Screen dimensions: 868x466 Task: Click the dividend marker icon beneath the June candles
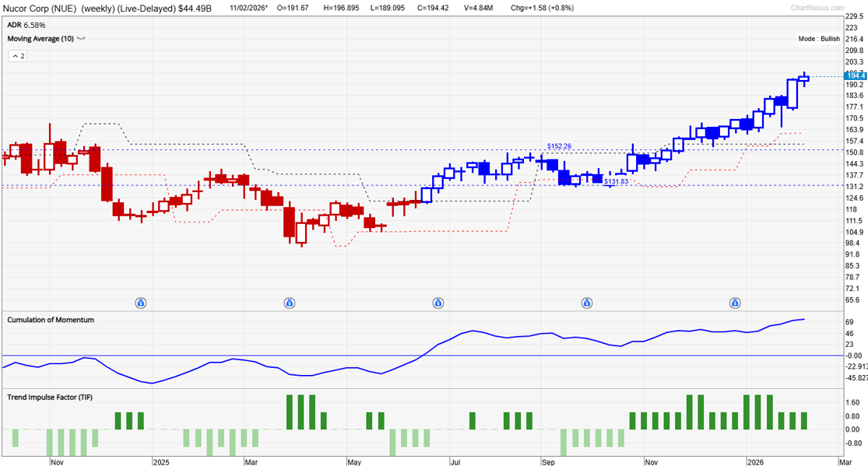pyautogui.click(x=438, y=303)
